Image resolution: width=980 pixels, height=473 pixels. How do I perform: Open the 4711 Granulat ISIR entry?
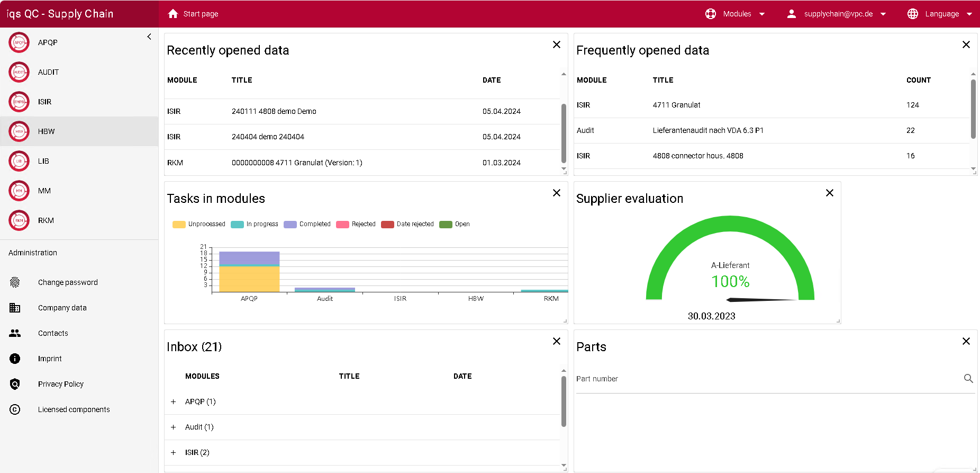(676, 105)
